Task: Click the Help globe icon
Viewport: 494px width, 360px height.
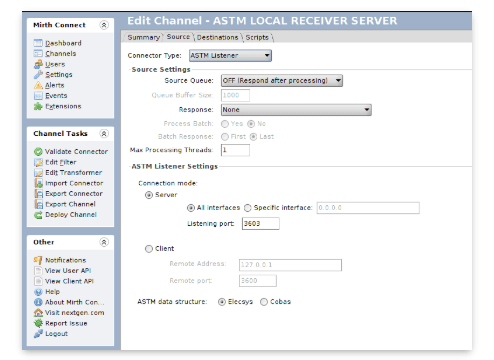Action: pyautogui.click(x=38, y=292)
